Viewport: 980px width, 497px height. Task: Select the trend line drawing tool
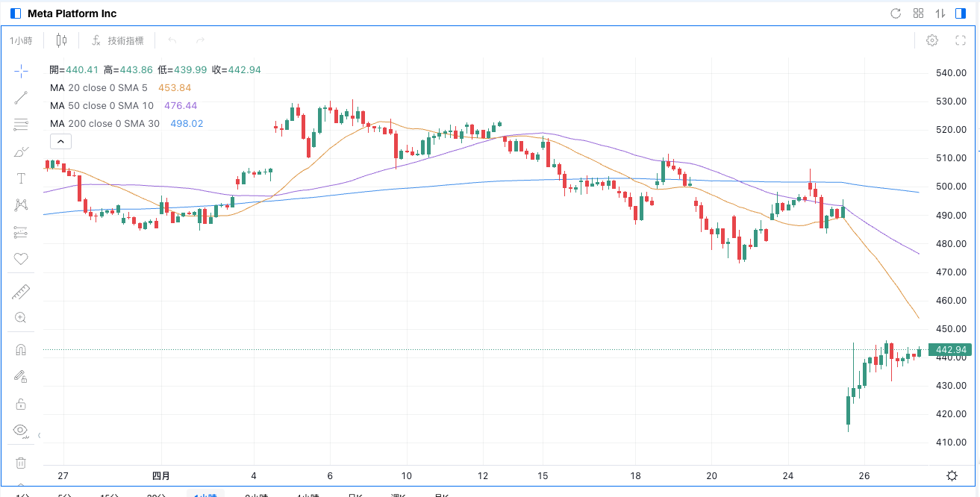[x=21, y=98]
